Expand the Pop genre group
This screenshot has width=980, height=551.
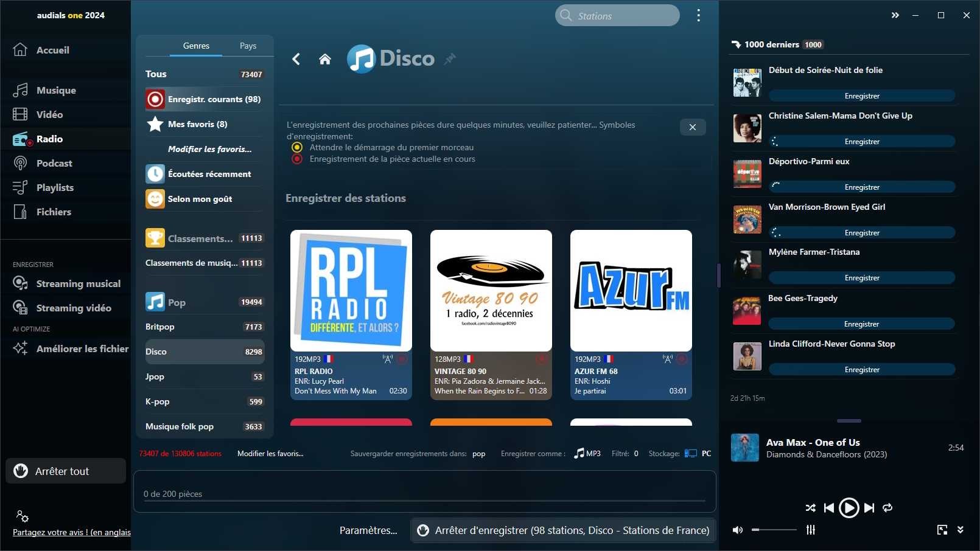(205, 302)
